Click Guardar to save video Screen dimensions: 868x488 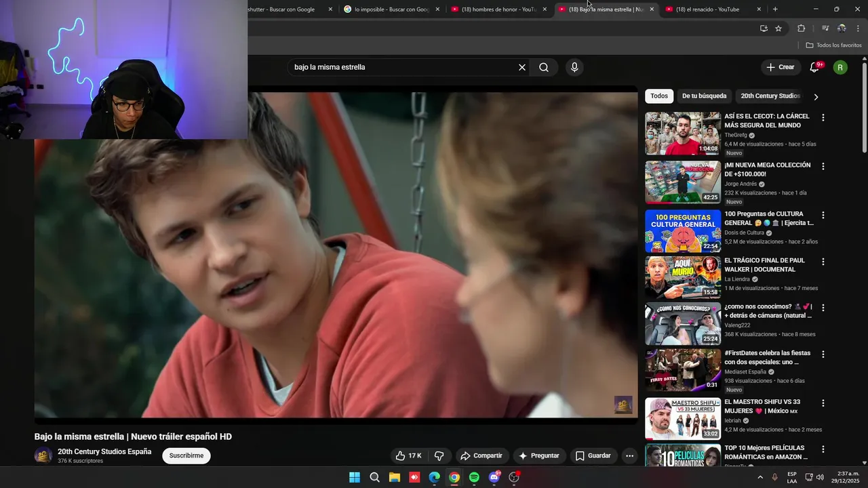(x=593, y=455)
